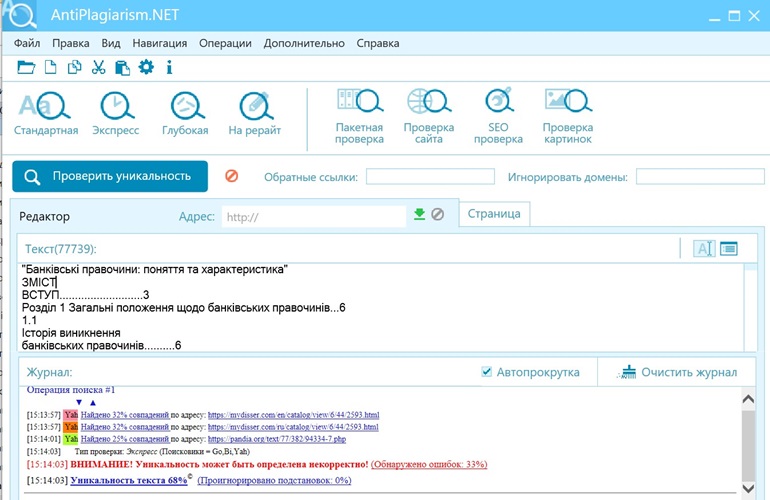Open the Вид menu
770x500 pixels.
[x=111, y=43]
